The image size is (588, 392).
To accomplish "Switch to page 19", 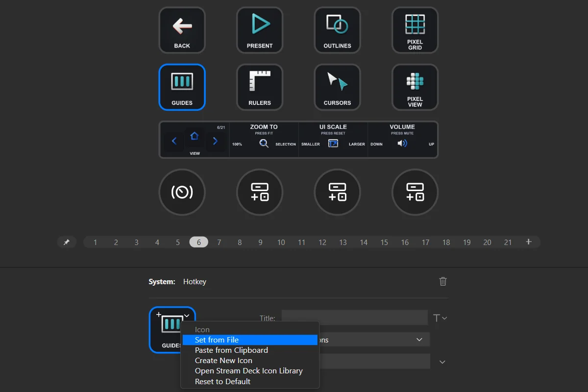I will click(x=466, y=242).
